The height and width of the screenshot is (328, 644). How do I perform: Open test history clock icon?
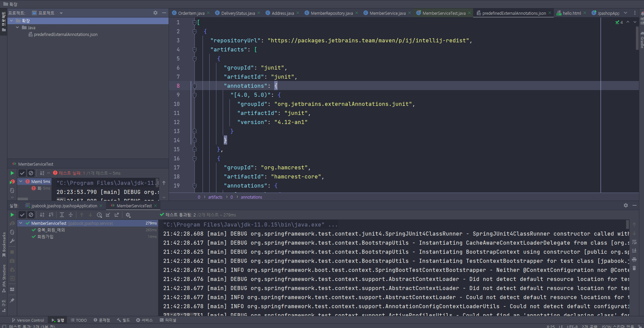[99, 215]
